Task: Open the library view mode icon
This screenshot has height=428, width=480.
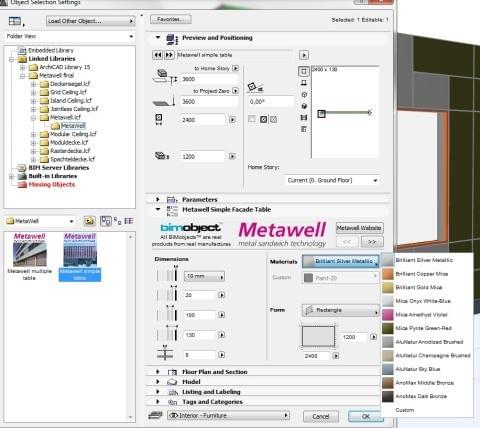Action: point(15,21)
